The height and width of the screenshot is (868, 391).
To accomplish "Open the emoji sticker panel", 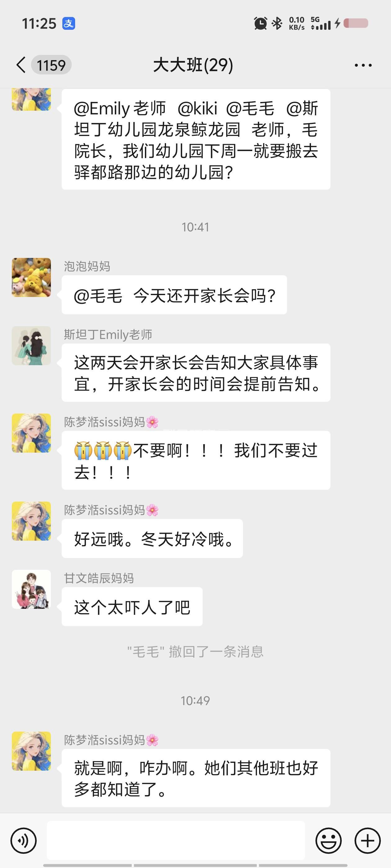I will pos(328,840).
